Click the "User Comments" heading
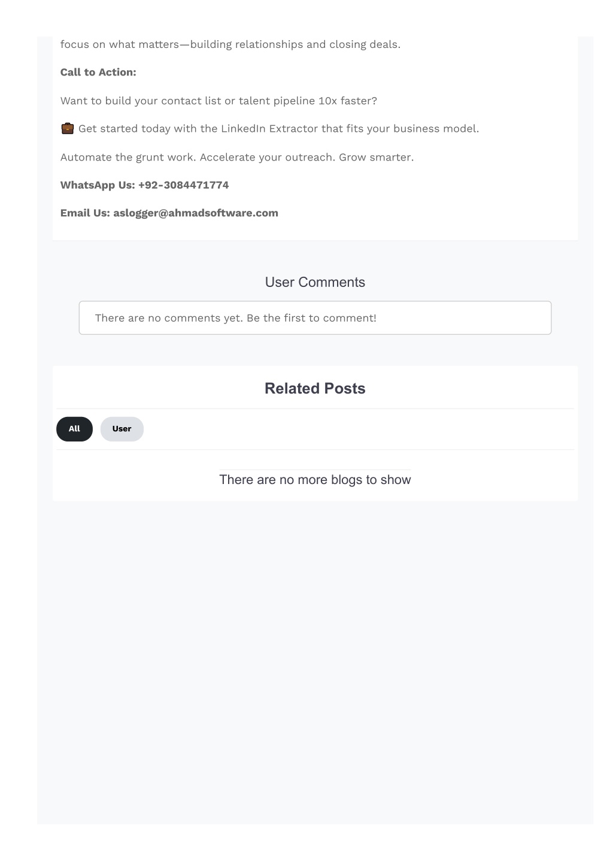613x868 pixels. pos(315,282)
